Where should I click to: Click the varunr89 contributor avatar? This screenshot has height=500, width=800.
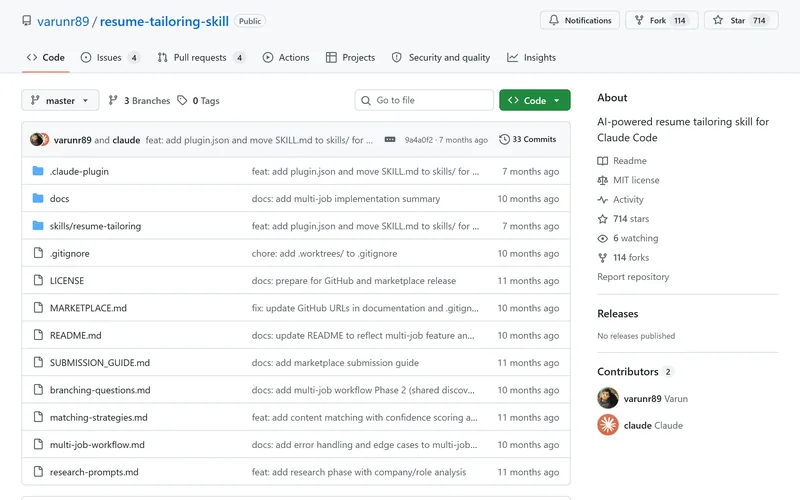point(608,398)
